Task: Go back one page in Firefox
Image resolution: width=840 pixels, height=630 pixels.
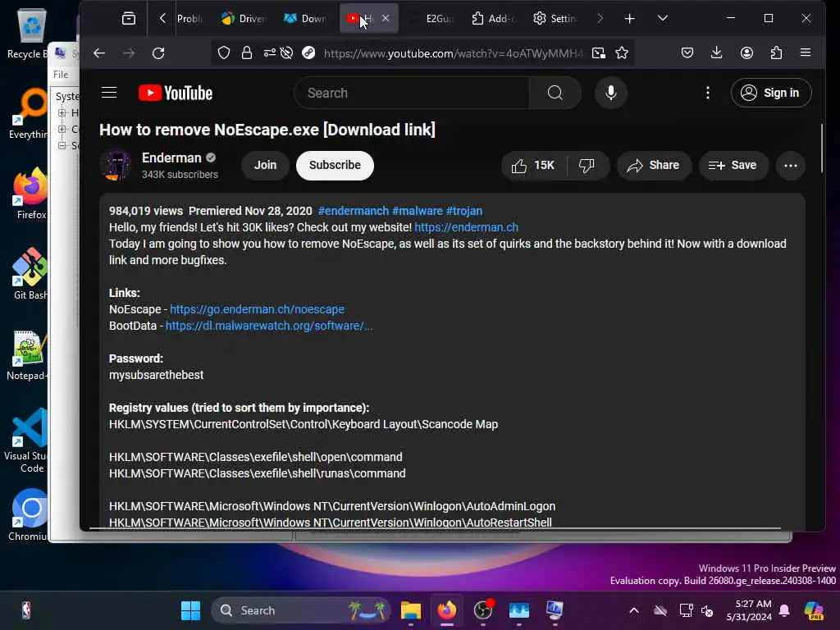Action: pos(99,53)
